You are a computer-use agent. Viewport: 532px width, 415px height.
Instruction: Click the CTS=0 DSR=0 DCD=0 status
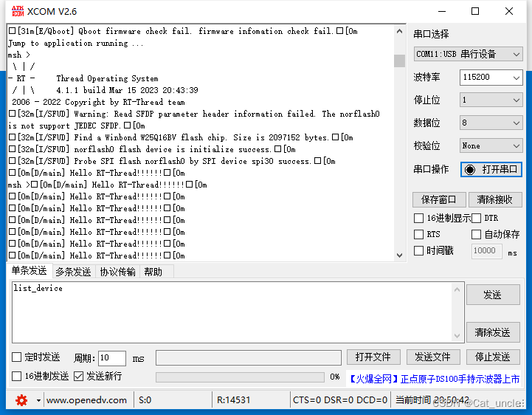[340, 400]
